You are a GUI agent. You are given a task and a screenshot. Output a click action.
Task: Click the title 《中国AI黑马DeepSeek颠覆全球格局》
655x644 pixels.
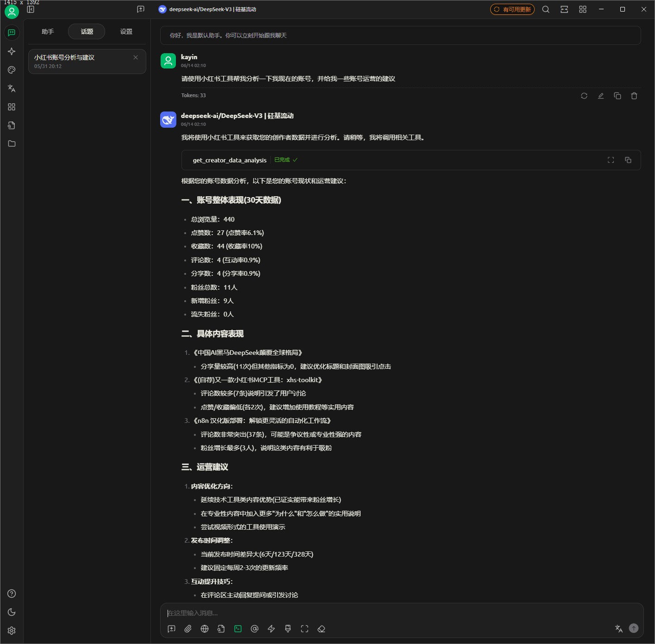(x=248, y=353)
